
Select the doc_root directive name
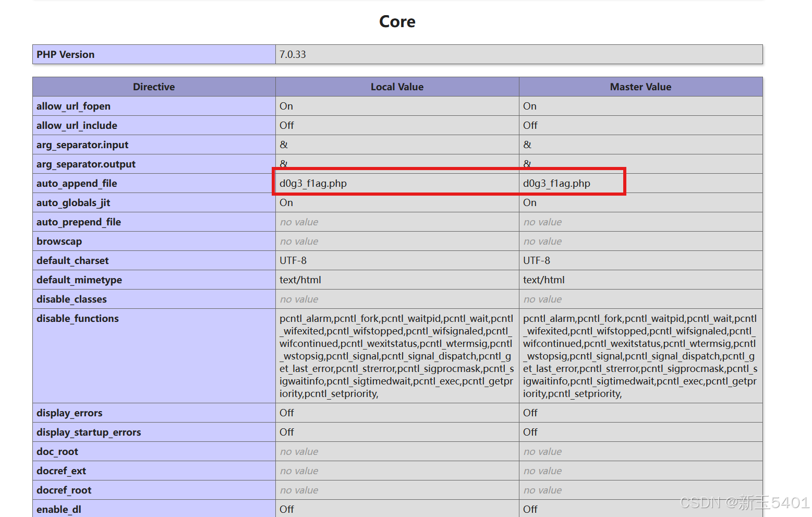pos(57,452)
